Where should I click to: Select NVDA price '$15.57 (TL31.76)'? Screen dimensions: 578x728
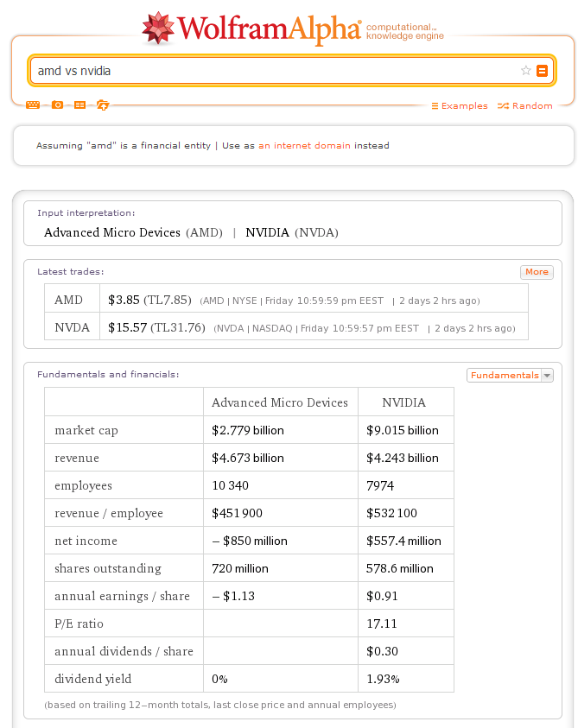click(156, 327)
